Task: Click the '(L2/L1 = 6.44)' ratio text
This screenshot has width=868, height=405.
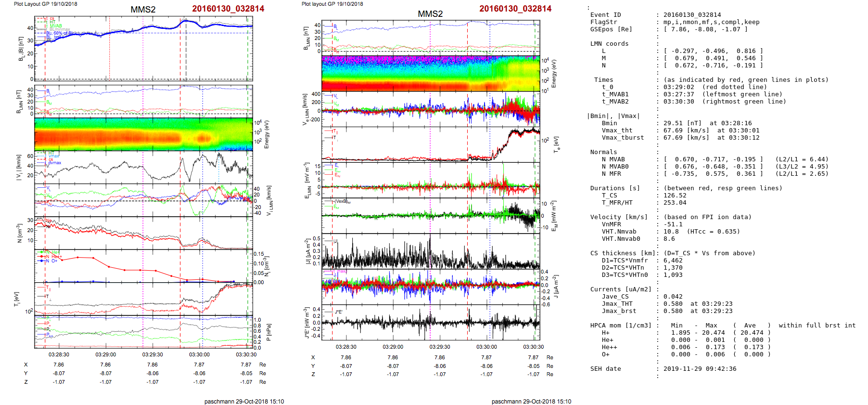Action: coord(802,159)
